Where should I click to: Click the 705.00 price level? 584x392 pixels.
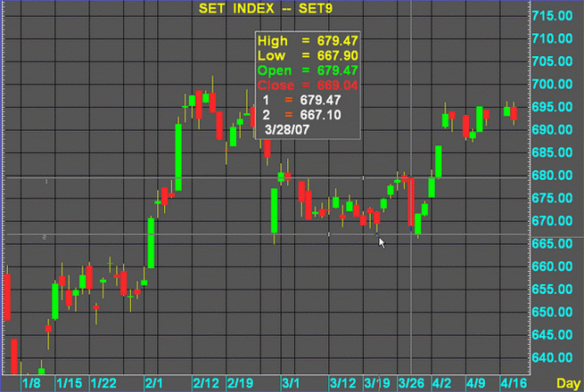[x=552, y=61]
